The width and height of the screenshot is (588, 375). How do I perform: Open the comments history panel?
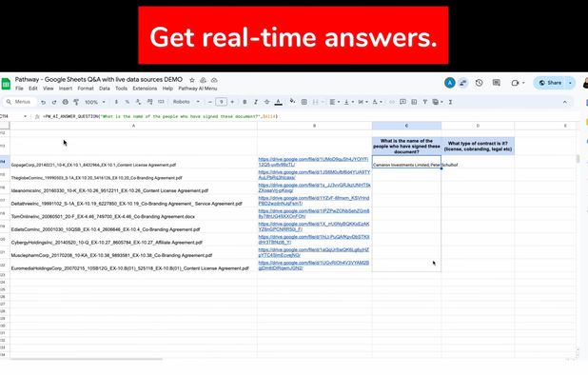(496, 83)
